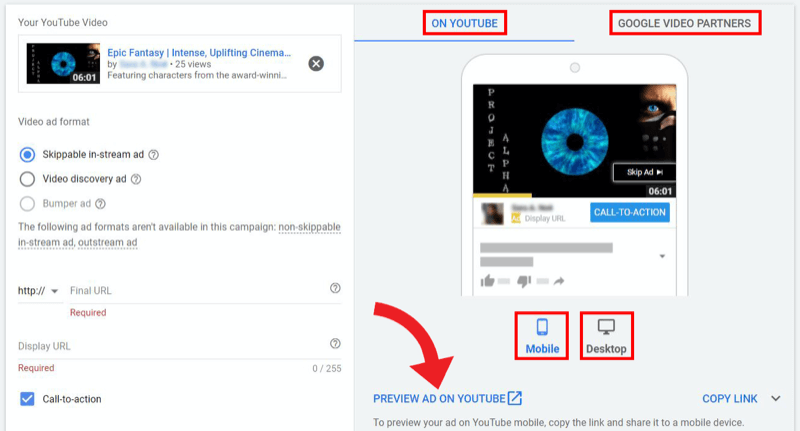Click the yellow ad progress bar
The height and width of the screenshot is (431, 800).
point(502,195)
